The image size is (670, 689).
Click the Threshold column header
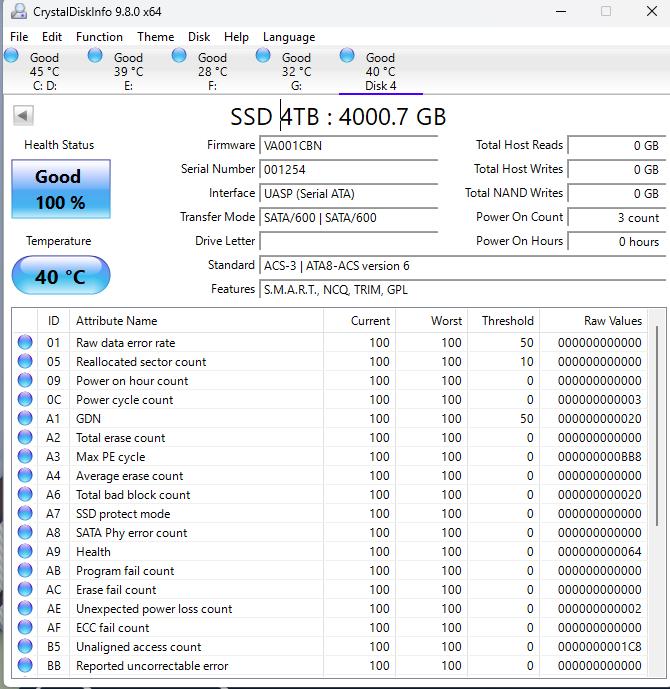click(503, 320)
